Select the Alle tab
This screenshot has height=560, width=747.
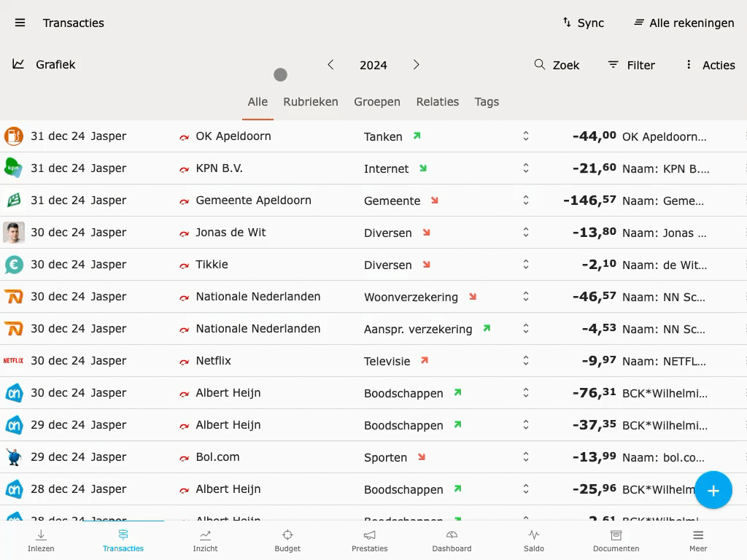coord(258,102)
